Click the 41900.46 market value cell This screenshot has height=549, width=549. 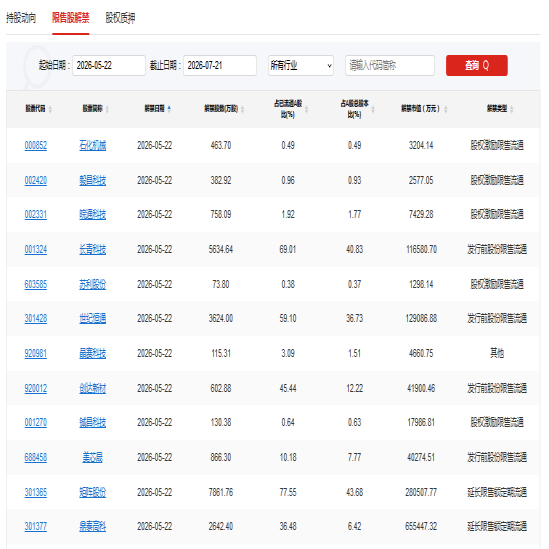(422, 388)
